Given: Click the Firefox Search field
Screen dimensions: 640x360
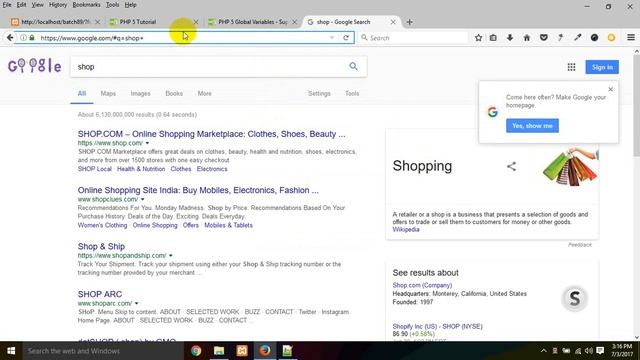Looking at the screenshot, I should tap(413, 38).
